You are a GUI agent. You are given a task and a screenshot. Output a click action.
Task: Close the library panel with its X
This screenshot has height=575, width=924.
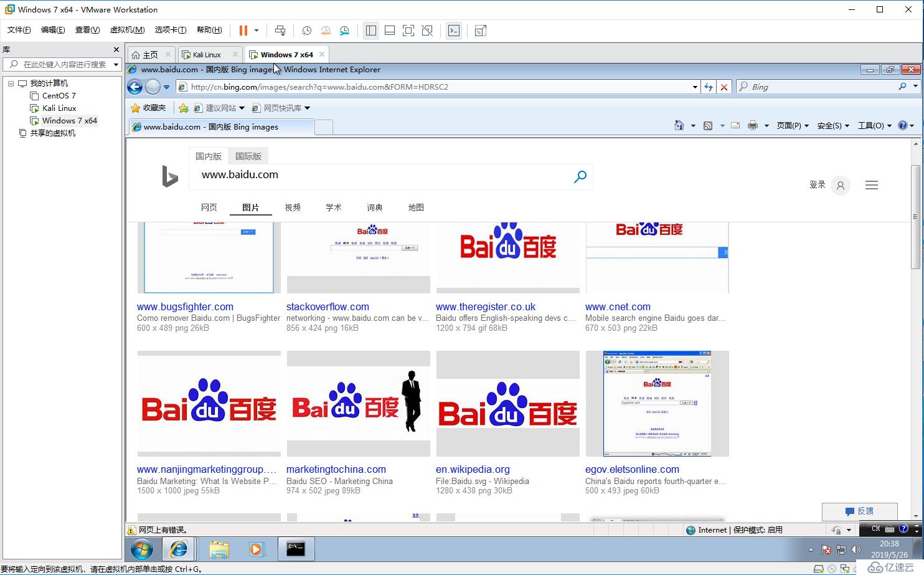[x=116, y=49]
